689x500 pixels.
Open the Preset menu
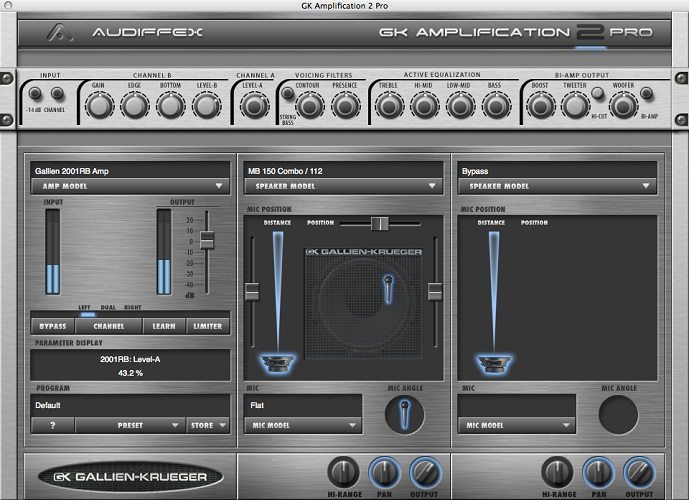[x=130, y=425]
